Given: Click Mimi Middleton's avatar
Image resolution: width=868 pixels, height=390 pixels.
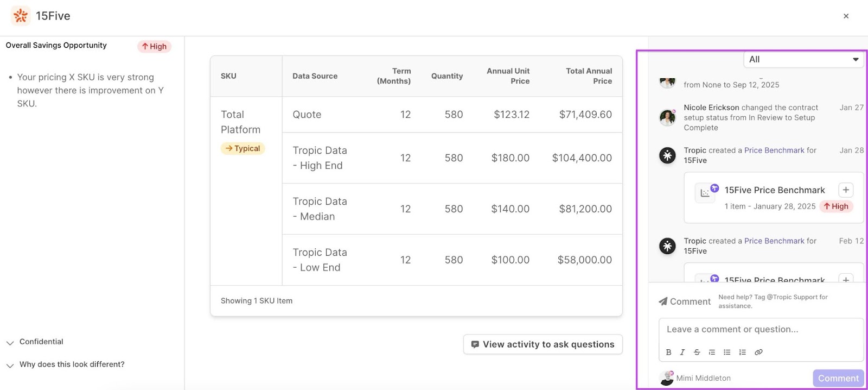Looking at the screenshot, I should coord(666,378).
